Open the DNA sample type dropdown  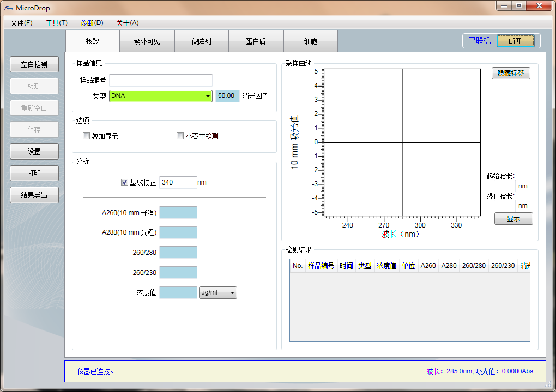pyautogui.click(x=208, y=96)
